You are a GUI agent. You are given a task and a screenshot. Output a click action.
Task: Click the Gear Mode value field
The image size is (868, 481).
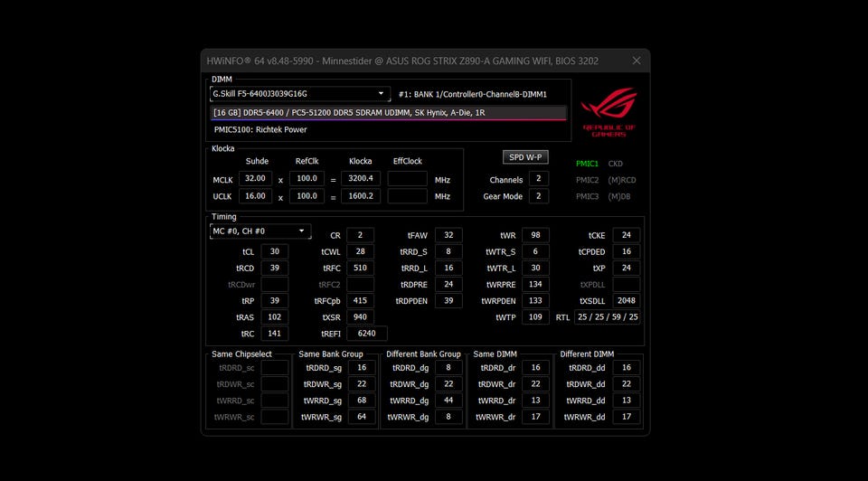539,196
